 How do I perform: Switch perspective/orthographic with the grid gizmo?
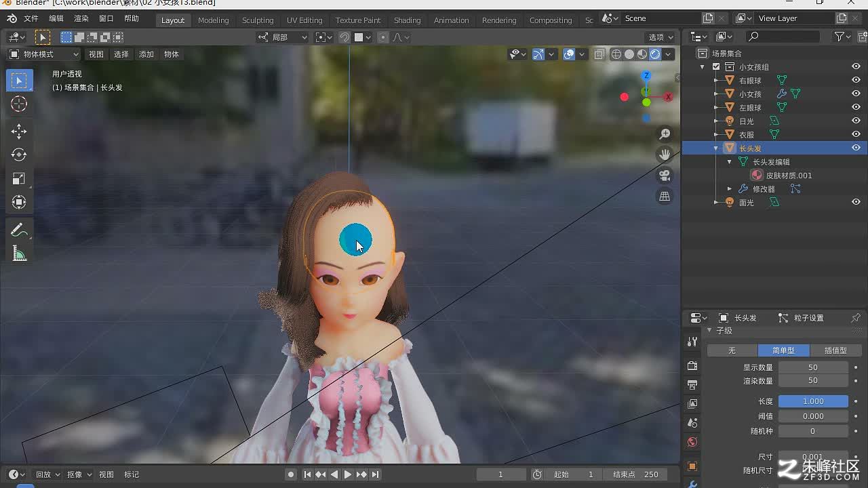click(665, 197)
